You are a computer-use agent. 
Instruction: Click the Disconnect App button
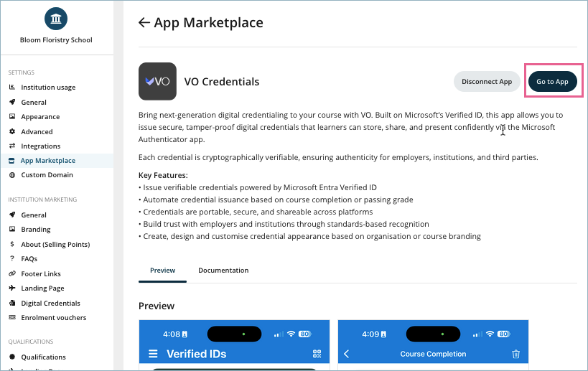(x=487, y=81)
